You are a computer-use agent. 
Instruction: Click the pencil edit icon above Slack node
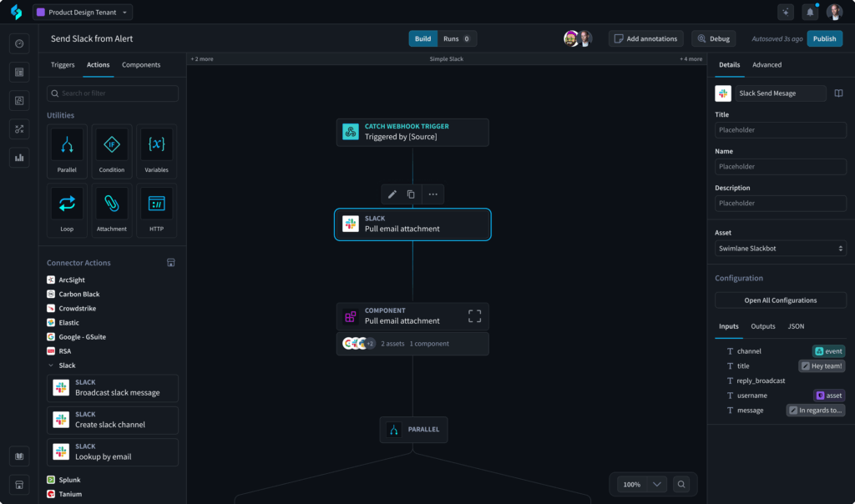pos(392,194)
